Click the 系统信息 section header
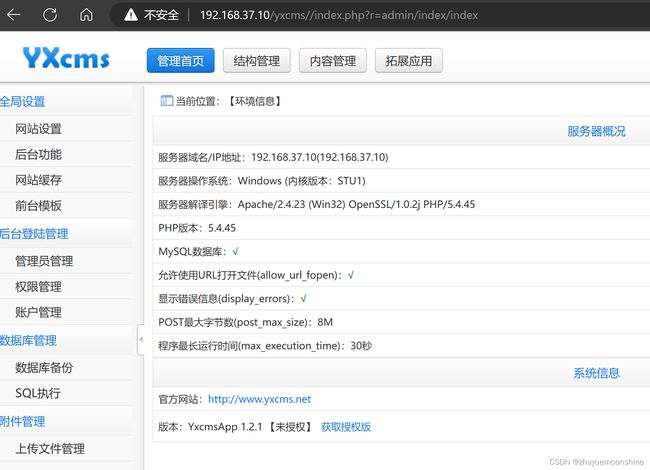The width and height of the screenshot is (650, 470). click(597, 373)
